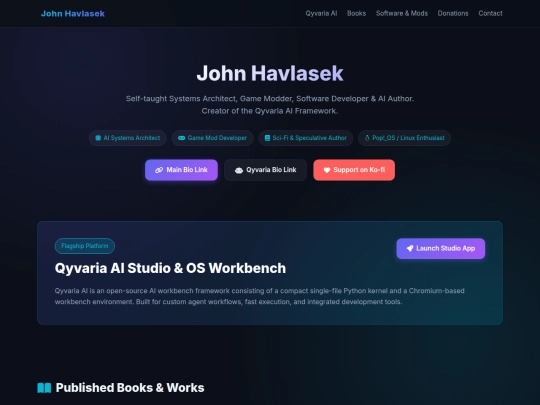
Task: Click the penguin icon in Pop!_OS Linux tag
Action: click(367, 138)
